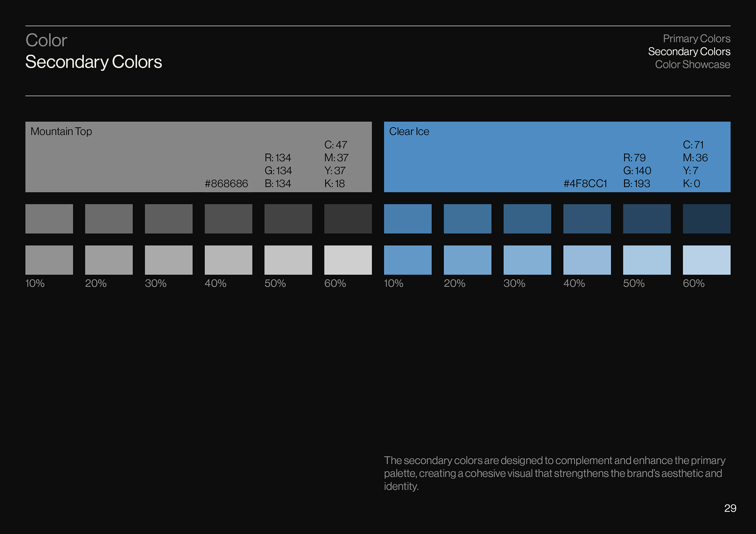Select the Clear Ice 10% dark shade swatch

click(408, 218)
